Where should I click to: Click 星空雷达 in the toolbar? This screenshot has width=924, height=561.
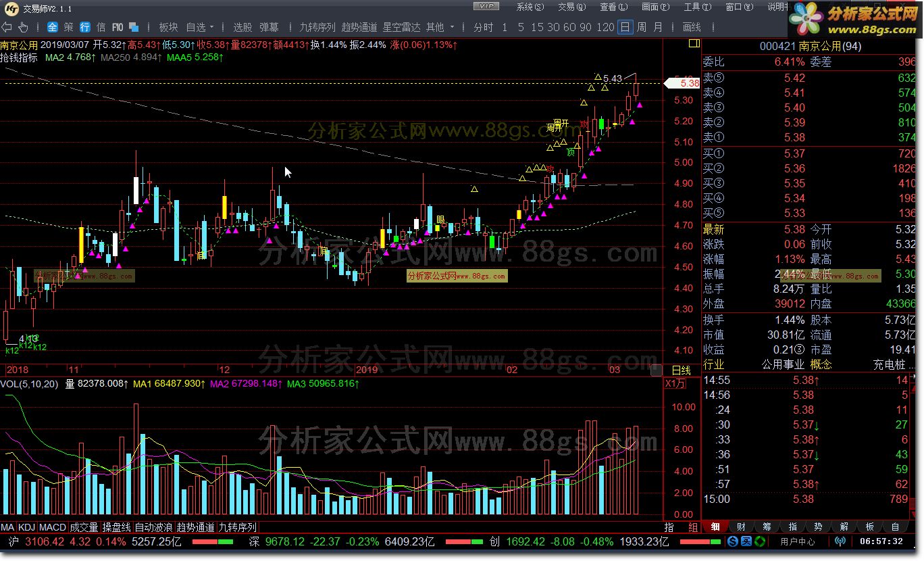click(x=401, y=27)
